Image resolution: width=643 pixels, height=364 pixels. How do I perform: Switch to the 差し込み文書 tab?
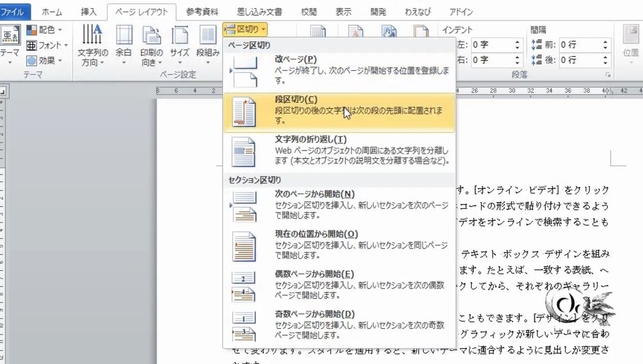(x=259, y=12)
